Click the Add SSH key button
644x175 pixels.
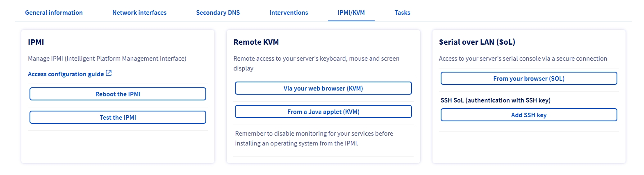coord(529,115)
